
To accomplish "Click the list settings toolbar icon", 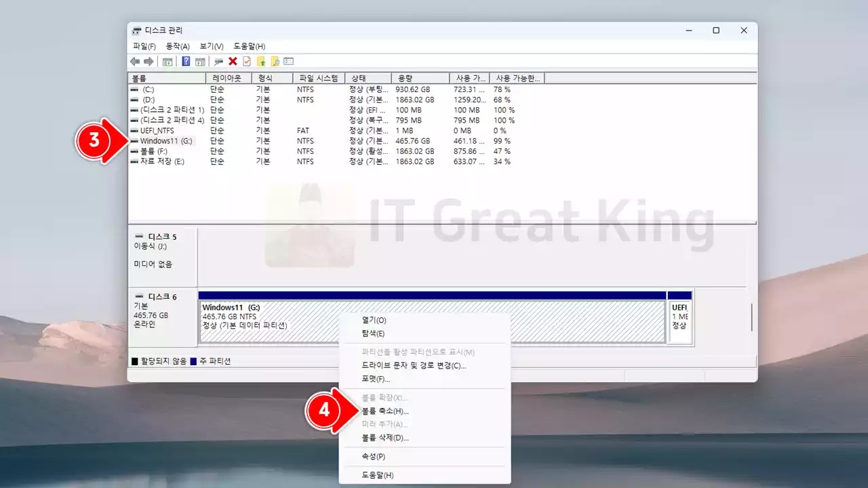I will click(x=288, y=61).
